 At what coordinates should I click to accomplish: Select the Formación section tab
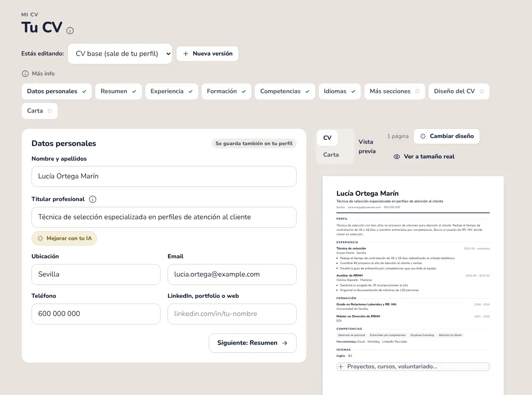(x=227, y=91)
